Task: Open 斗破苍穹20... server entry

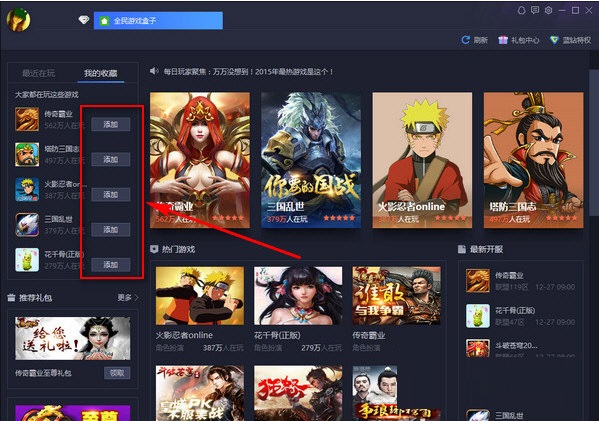Action: 521,348
